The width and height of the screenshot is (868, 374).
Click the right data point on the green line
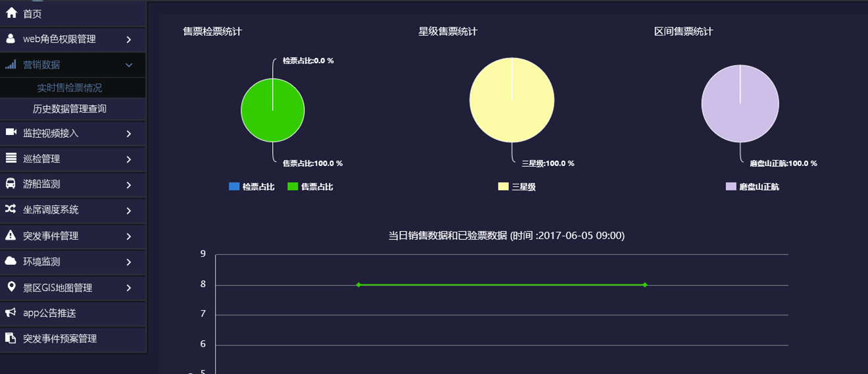645,284
